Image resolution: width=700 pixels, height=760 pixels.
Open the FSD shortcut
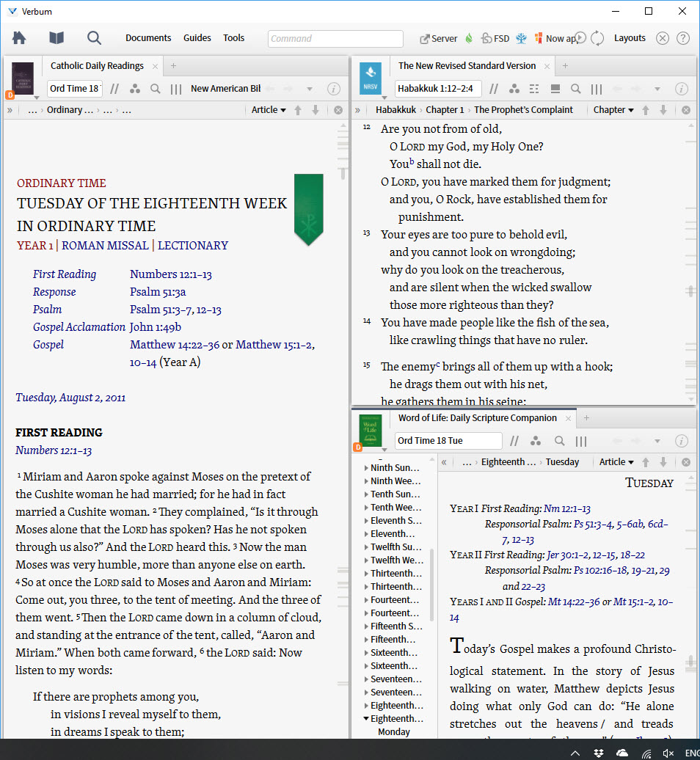495,38
